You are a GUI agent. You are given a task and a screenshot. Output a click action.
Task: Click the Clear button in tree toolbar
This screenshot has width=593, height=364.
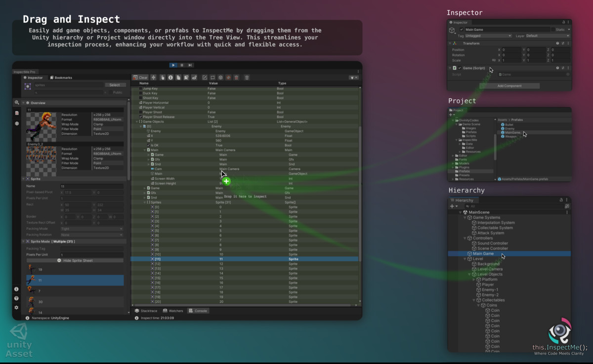141,78
